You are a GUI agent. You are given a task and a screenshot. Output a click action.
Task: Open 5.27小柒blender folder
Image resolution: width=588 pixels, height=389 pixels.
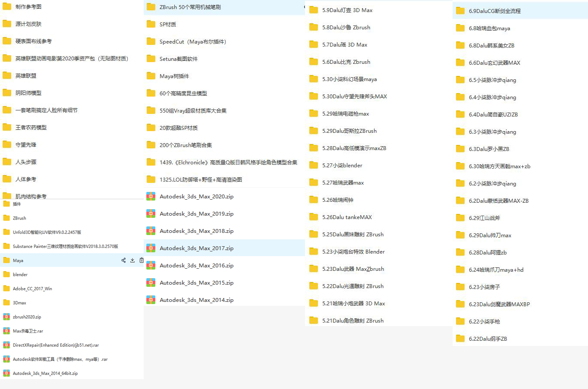click(342, 166)
